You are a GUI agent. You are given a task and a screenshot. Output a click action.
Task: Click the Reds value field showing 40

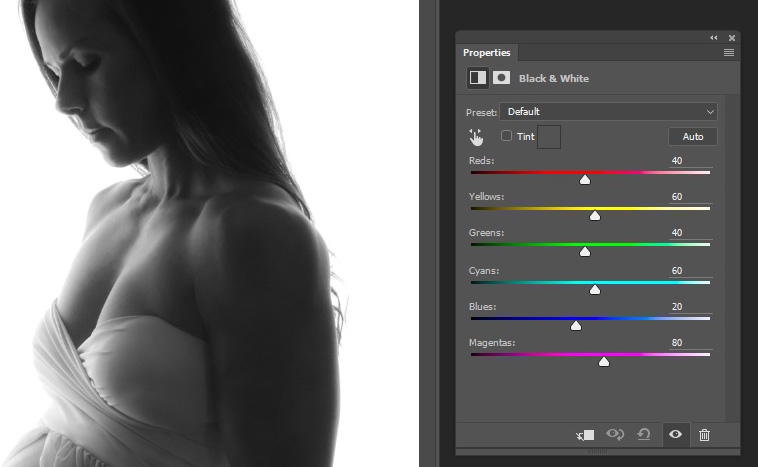pyautogui.click(x=689, y=161)
